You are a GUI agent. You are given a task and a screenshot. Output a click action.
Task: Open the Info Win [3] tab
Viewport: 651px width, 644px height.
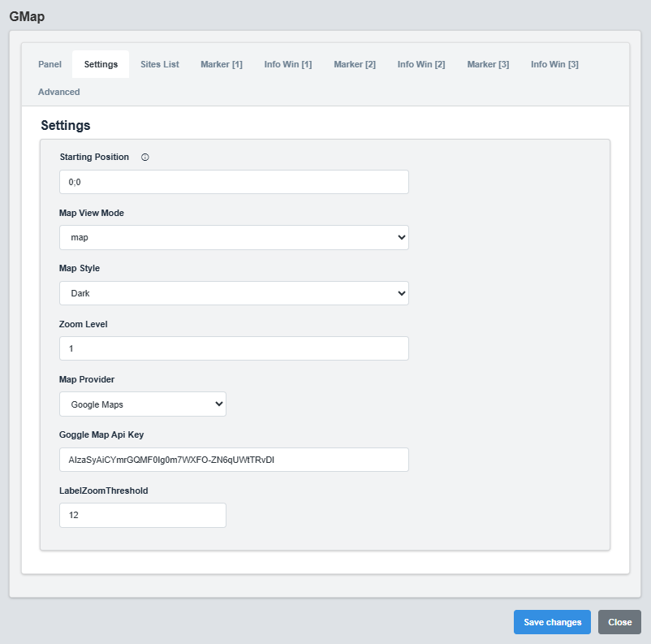pyautogui.click(x=554, y=64)
